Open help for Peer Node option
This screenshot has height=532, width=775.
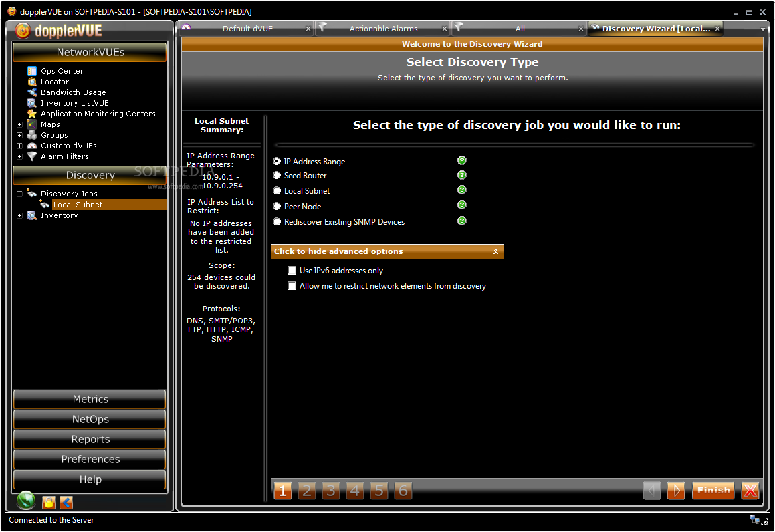[x=461, y=205]
